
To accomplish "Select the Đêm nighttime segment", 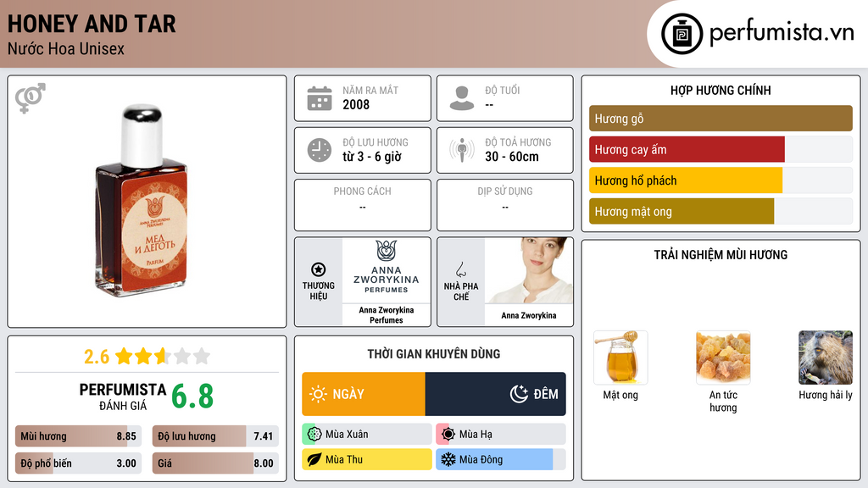I will click(x=495, y=394).
